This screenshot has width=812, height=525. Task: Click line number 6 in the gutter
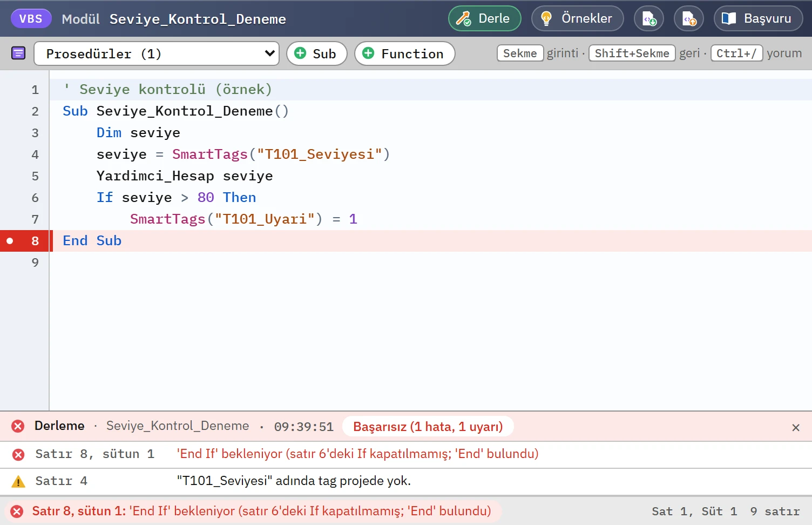pyautogui.click(x=35, y=198)
